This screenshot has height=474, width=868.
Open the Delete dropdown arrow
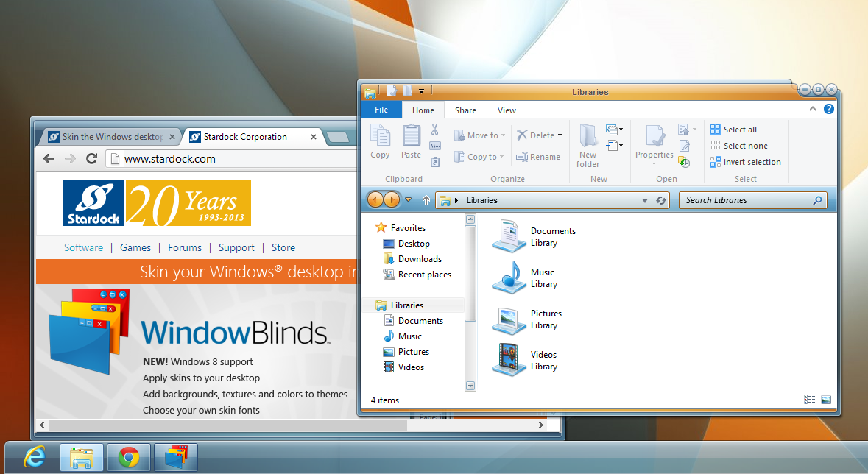point(560,135)
